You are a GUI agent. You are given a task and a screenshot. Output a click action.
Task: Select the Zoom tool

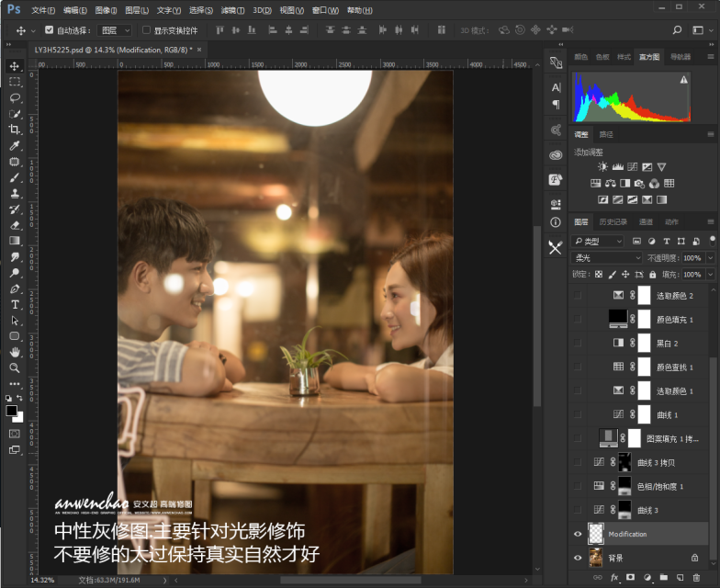15,367
